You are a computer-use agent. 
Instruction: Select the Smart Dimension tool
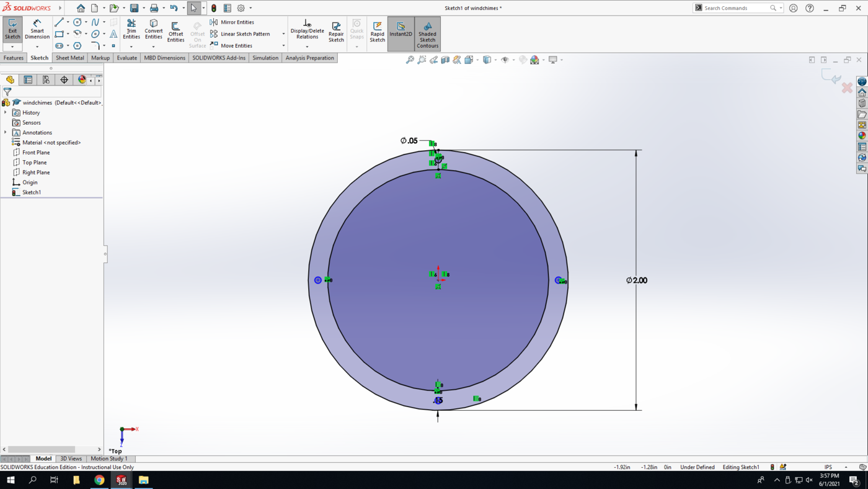[x=37, y=30]
